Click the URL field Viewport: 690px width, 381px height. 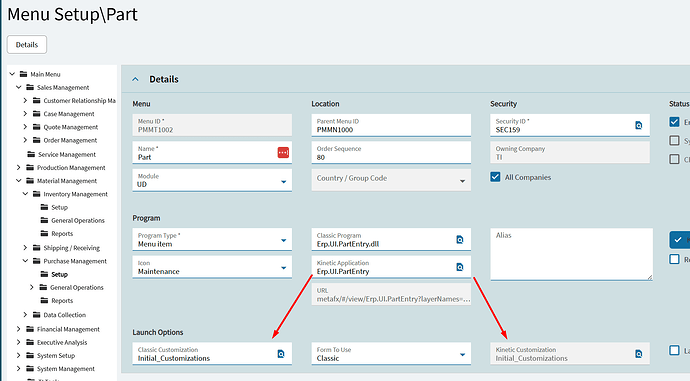[x=391, y=294]
